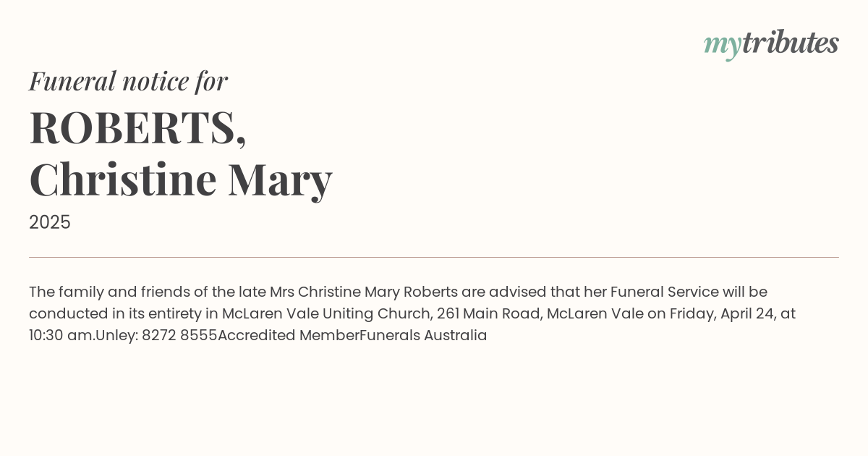
Task: Click the name "Christine Mary" in the title
Action: (181, 179)
